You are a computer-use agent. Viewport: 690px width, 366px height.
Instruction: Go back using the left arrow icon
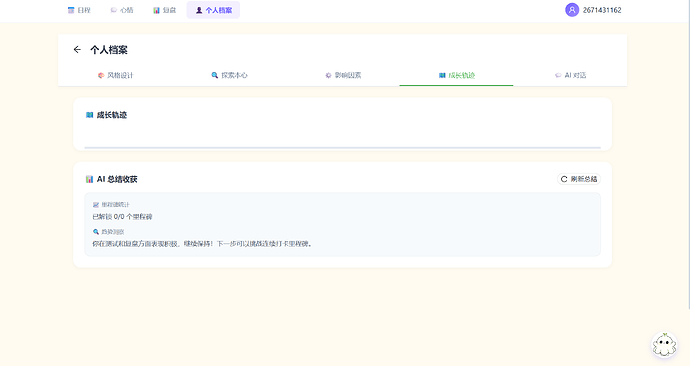(x=77, y=50)
